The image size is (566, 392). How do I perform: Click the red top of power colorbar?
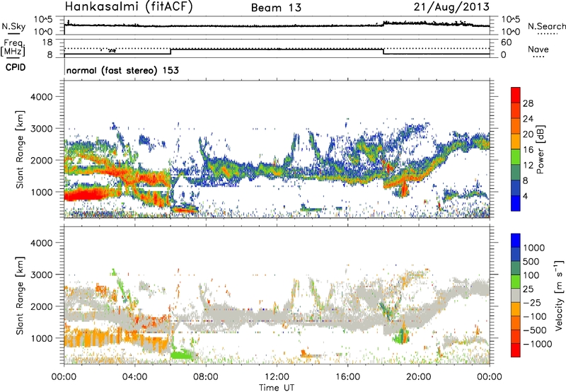tap(516, 95)
